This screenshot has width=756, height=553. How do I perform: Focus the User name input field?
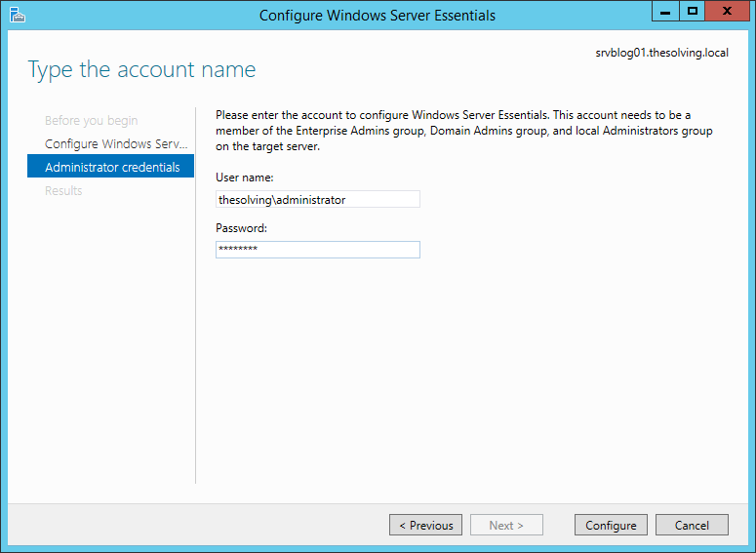[318, 199]
